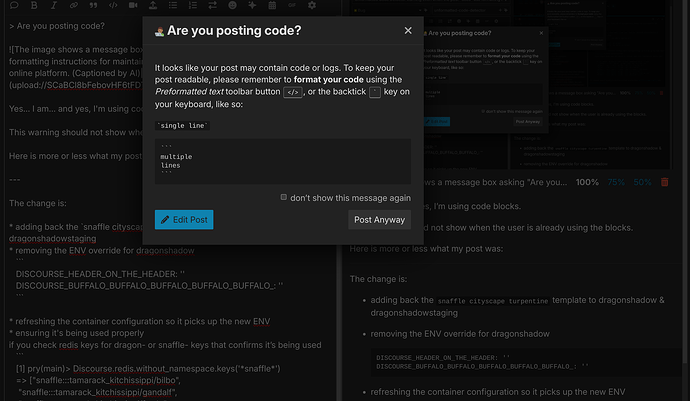Insert a hyperlink using the link icon
The height and width of the screenshot is (401, 690).
click(x=73, y=5)
